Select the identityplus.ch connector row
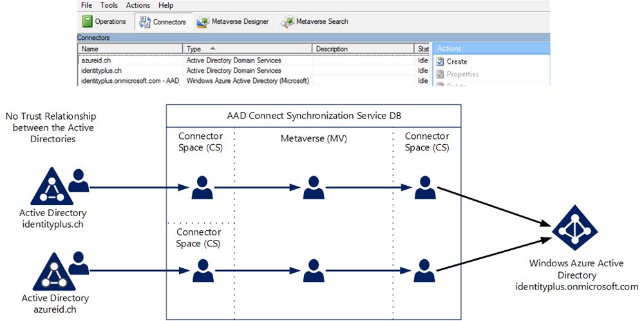Viewport: 644px width, 321px height. (253, 71)
